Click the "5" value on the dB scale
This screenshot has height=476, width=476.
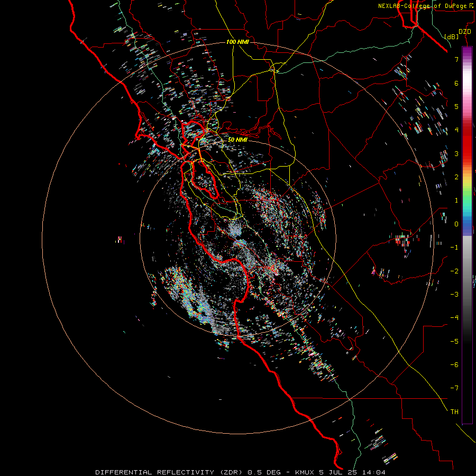coord(456,106)
